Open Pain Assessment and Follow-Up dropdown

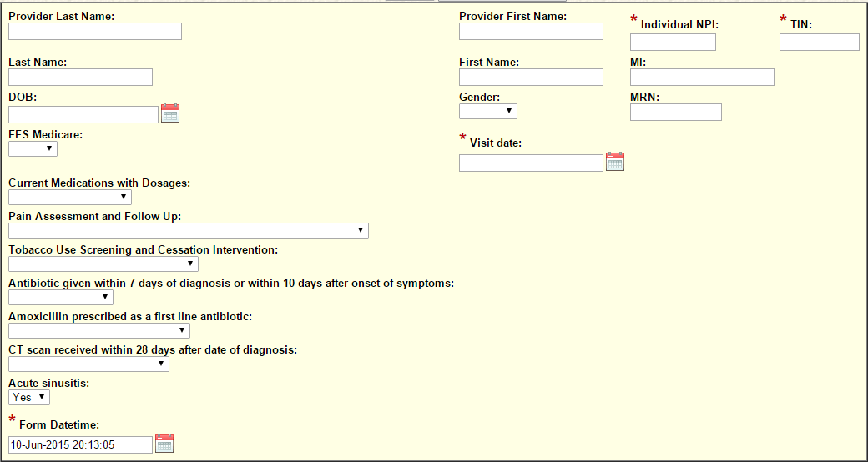[189, 231]
